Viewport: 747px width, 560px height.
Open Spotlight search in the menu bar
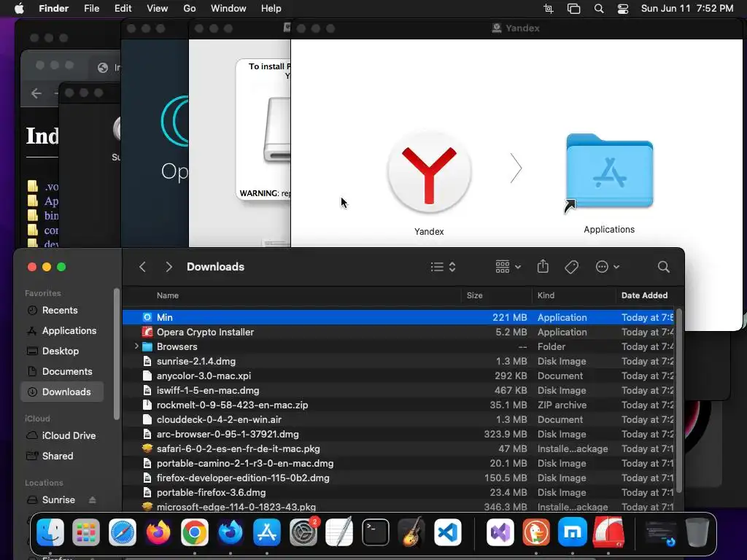pos(599,9)
